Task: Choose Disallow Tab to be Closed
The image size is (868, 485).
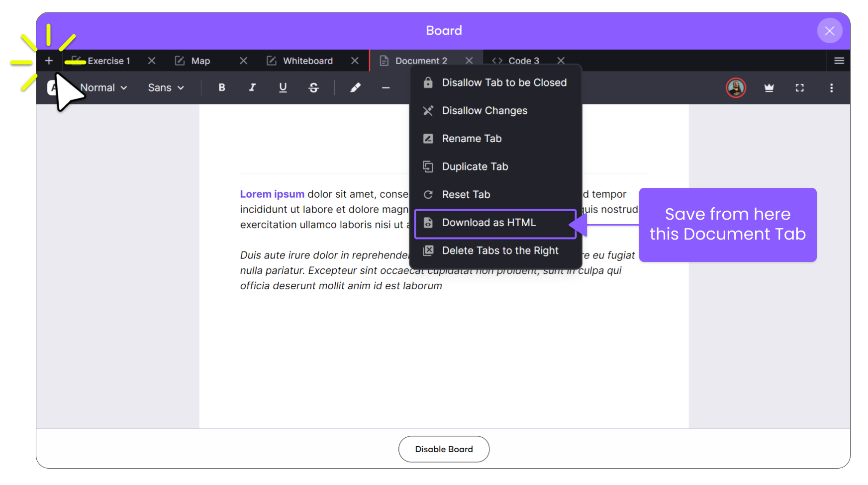Action: click(x=496, y=82)
